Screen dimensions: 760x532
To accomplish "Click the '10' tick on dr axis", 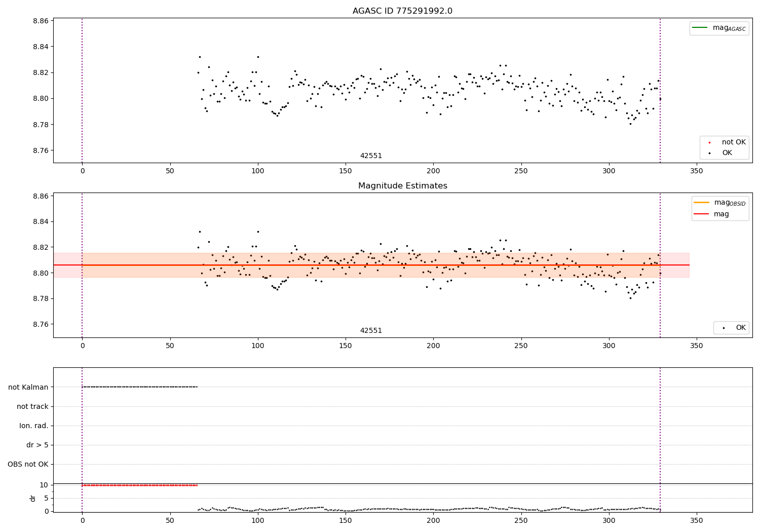I will (x=44, y=485).
